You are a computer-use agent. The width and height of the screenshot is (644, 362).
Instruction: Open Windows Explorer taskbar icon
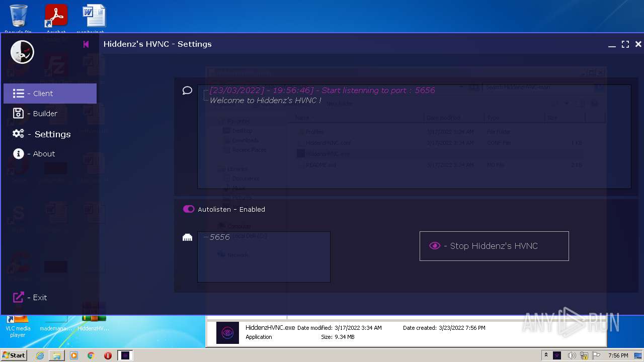pyautogui.click(x=57, y=355)
